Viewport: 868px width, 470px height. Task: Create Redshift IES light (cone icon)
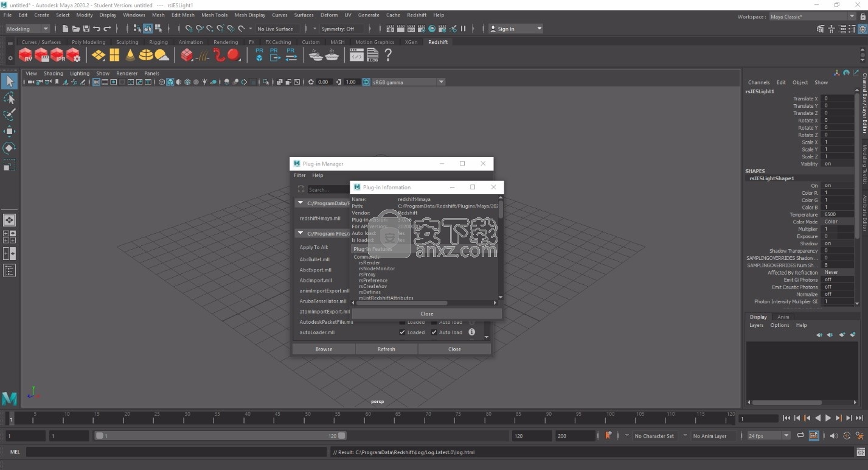130,55
